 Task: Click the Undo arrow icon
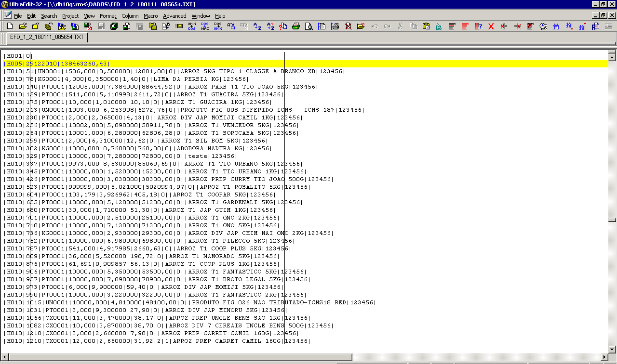pyautogui.click(x=374, y=26)
